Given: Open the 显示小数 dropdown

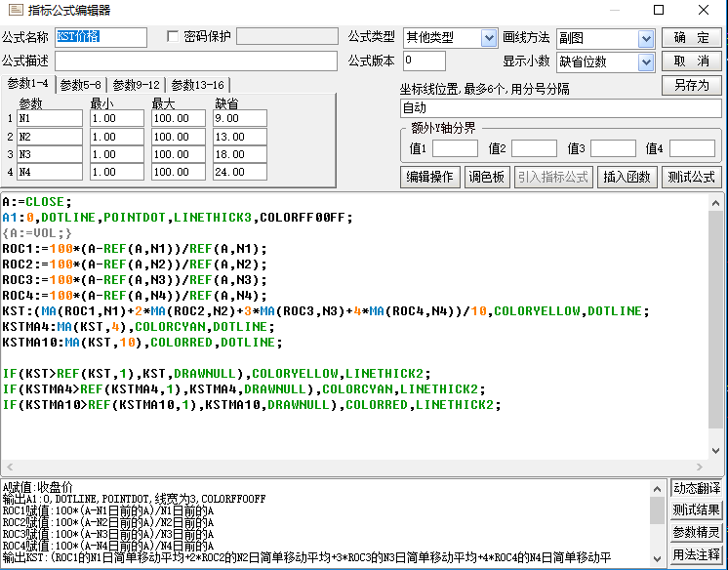Looking at the screenshot, I should (646, 61).
